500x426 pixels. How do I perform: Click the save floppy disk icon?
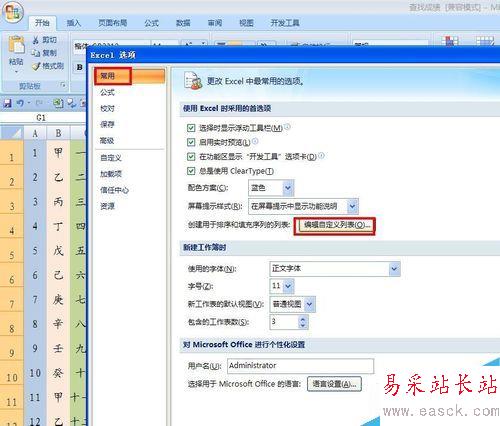point(7,103)
